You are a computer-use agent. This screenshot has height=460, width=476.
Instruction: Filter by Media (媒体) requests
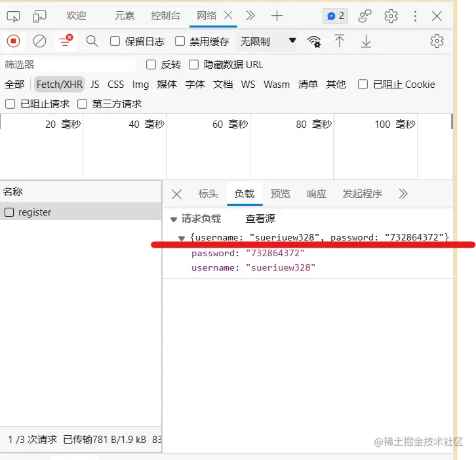coord(167,85)
